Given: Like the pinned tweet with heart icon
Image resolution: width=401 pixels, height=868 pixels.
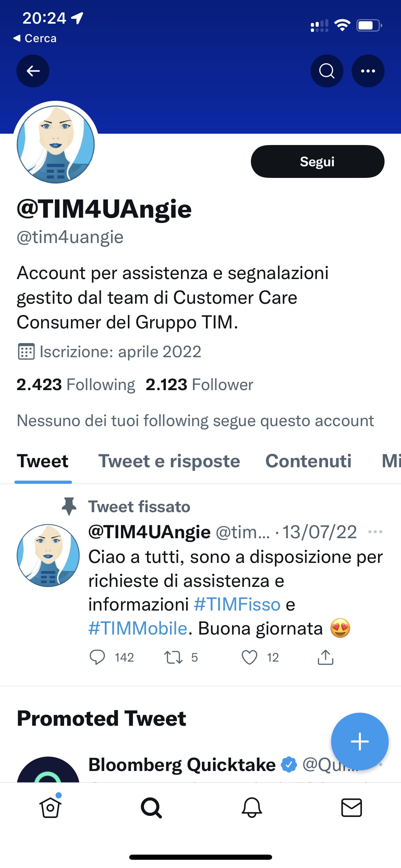Looking at the screenshot, I should (249, 657).
